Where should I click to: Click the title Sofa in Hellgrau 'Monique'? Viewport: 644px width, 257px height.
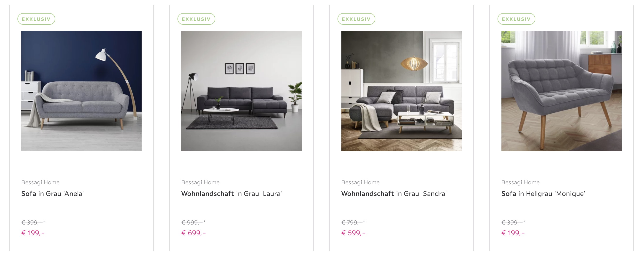coord(543,193)
